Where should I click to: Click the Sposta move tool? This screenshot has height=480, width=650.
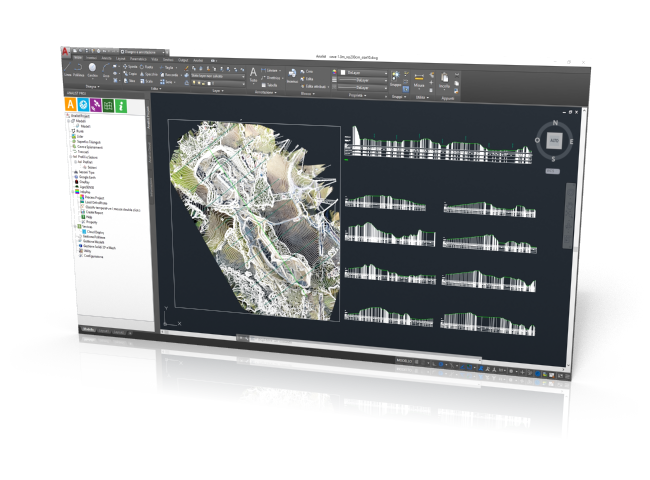click(x=130, y=66)
